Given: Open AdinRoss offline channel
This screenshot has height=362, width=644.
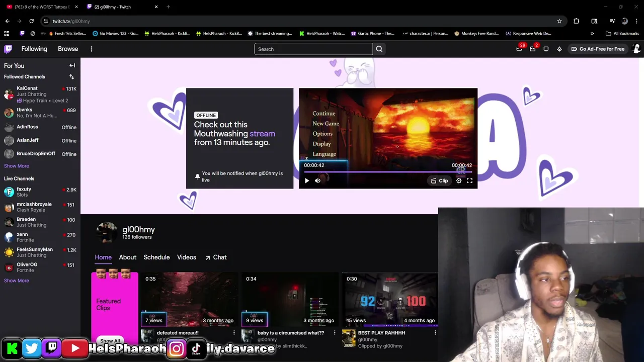Looking at the screenshot, I should (40, 127).
